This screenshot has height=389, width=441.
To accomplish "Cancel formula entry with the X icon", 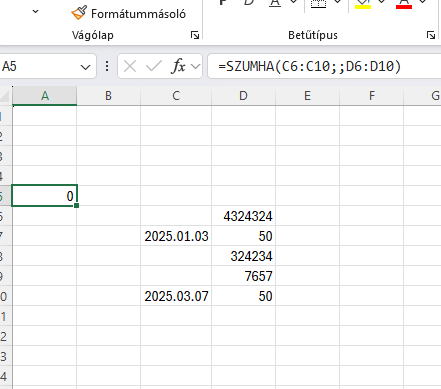I will [130, 66].
